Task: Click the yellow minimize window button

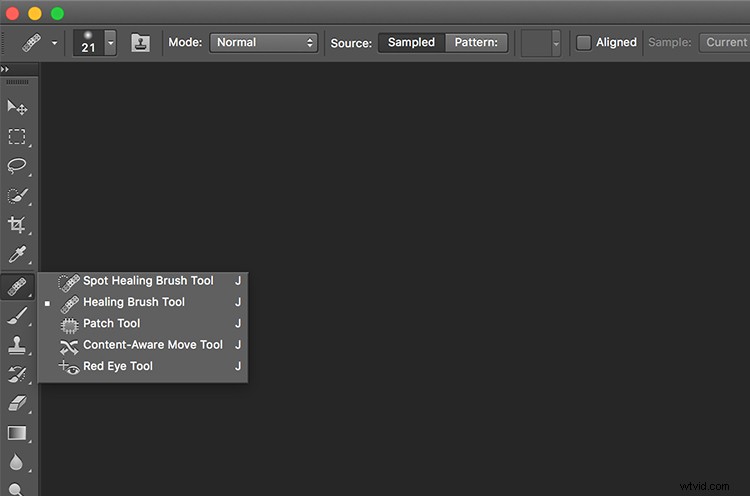Action: [35, 13]
